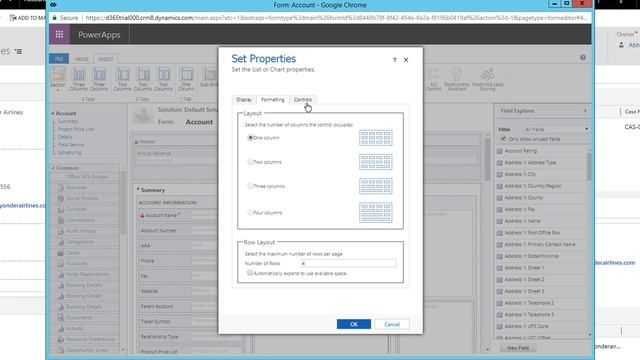
Task: Select the One column radio button
Action: tap(250, 138)
